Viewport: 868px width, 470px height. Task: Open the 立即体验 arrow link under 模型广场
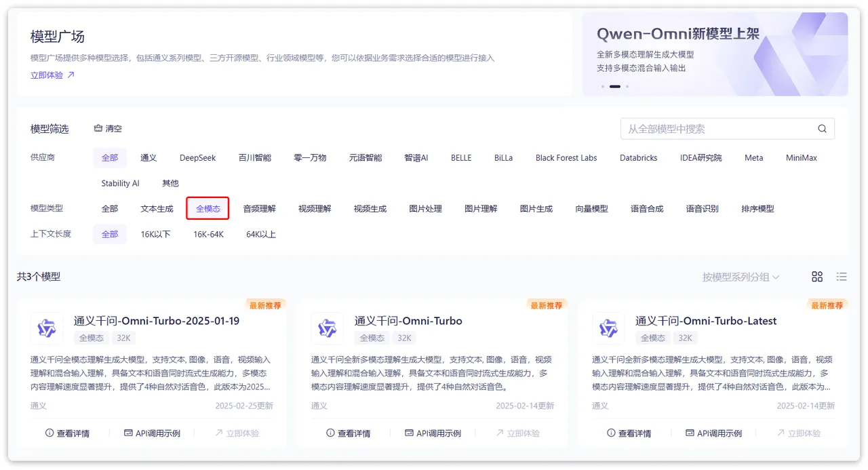(52, 75)
